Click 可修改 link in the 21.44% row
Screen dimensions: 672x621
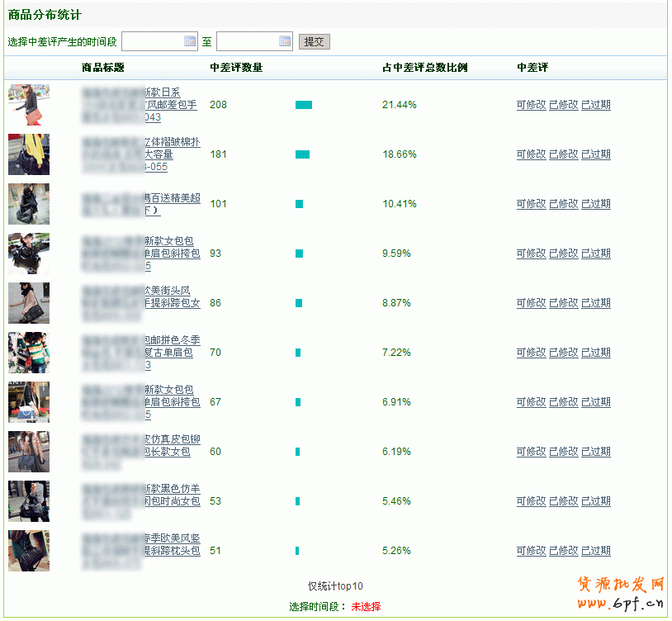coord(531,105)
